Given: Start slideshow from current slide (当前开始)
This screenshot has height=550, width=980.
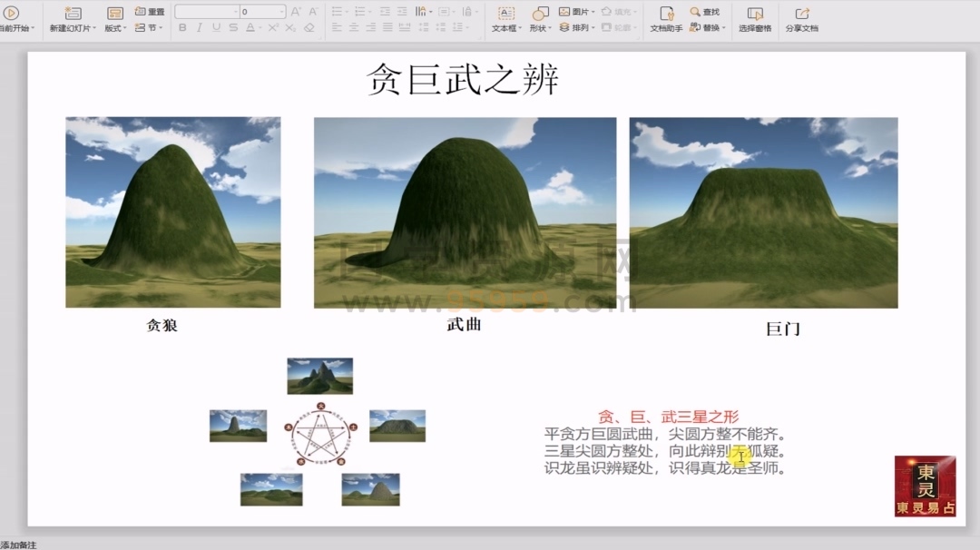Looking at the screenshot, I should (14, 19).
